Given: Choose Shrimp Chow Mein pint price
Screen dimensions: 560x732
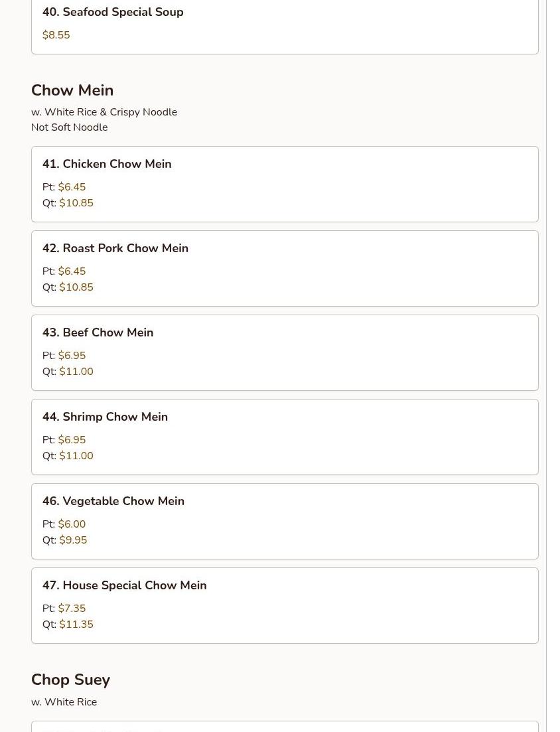Looking at the screenshot, I should click(72, 440).
